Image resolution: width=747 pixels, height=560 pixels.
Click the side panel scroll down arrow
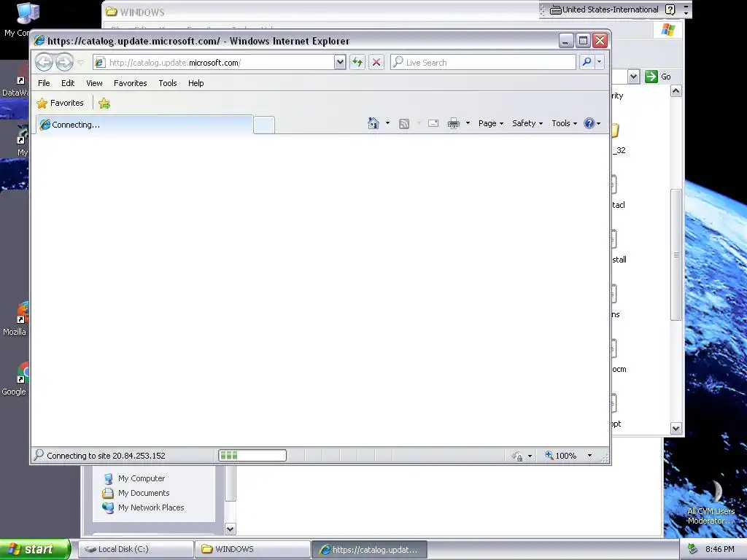pos(230,529)
